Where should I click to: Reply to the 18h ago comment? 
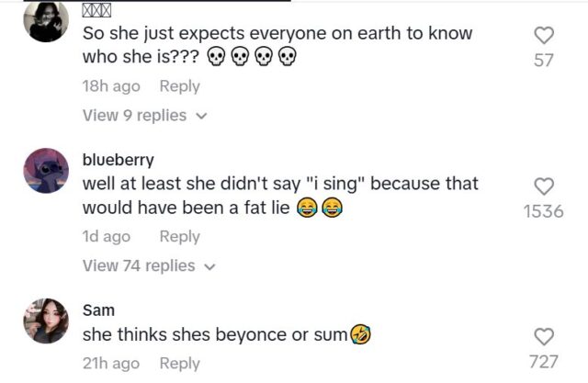pyautogui.click(x=179, y=85)
